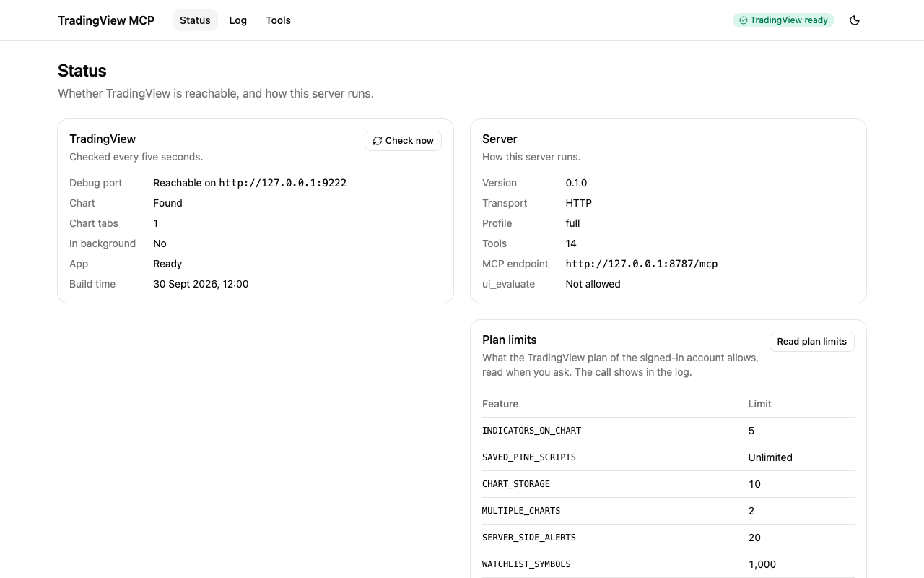This screenshot has height=578, width=924.
Task: Click the Build time value 30 Sept 2026, 12:00
Action: point(201,284)
